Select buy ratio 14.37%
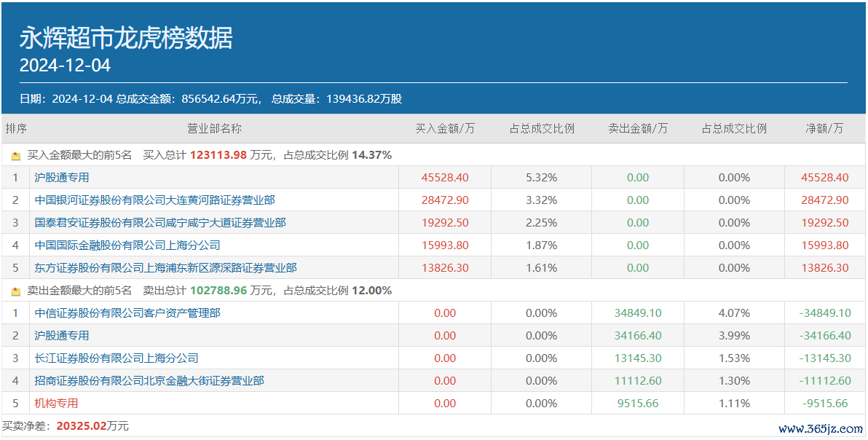The height and width of the screenshot is (440, 868). coord(371,155)
